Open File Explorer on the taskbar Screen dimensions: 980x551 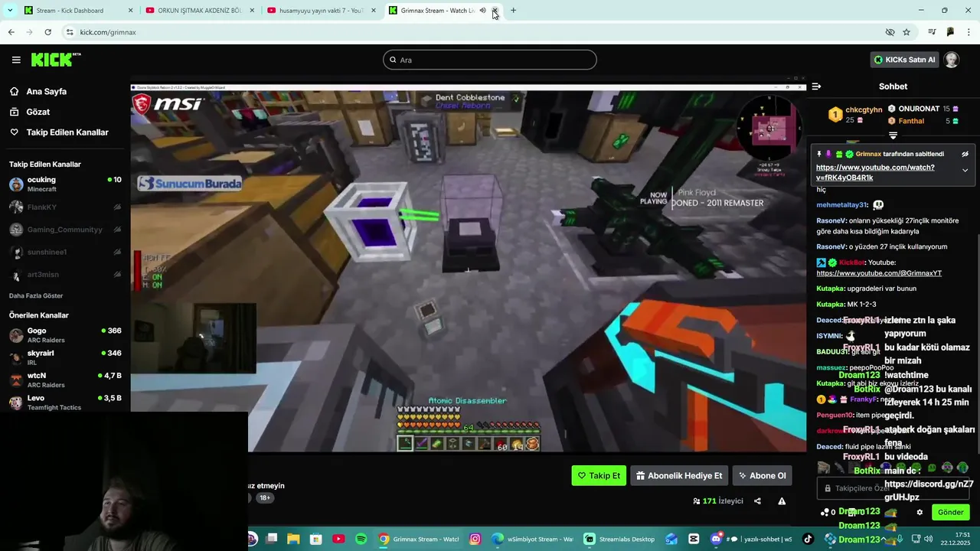[293, 539]
